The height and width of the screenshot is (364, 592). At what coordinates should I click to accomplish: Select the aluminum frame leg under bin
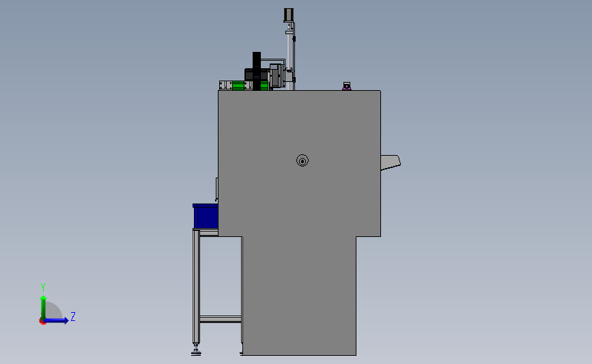coord(196,286)
